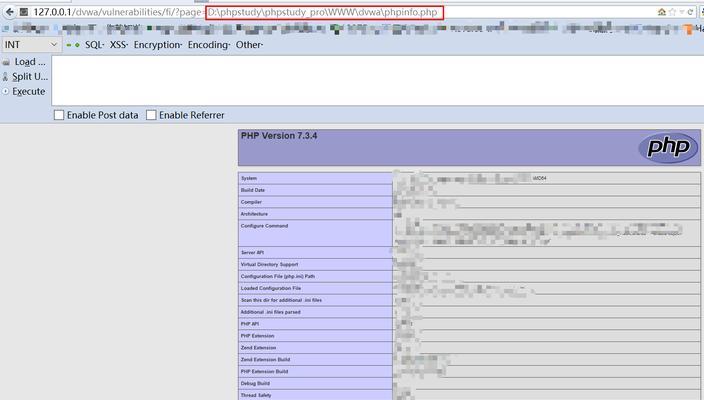The width and height of the screenshot is (704, 400).
Task: Click the Load URL button
Action: (30, 62)
